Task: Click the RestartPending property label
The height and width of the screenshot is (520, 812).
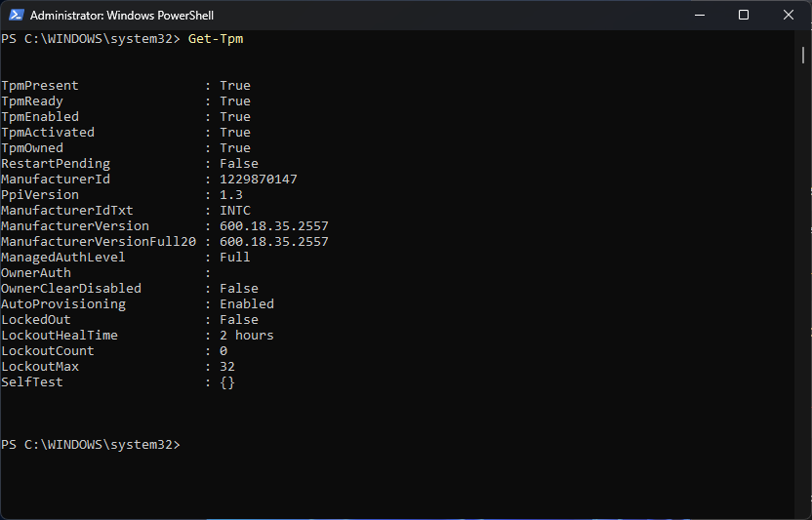Action: tap(56, 164)
